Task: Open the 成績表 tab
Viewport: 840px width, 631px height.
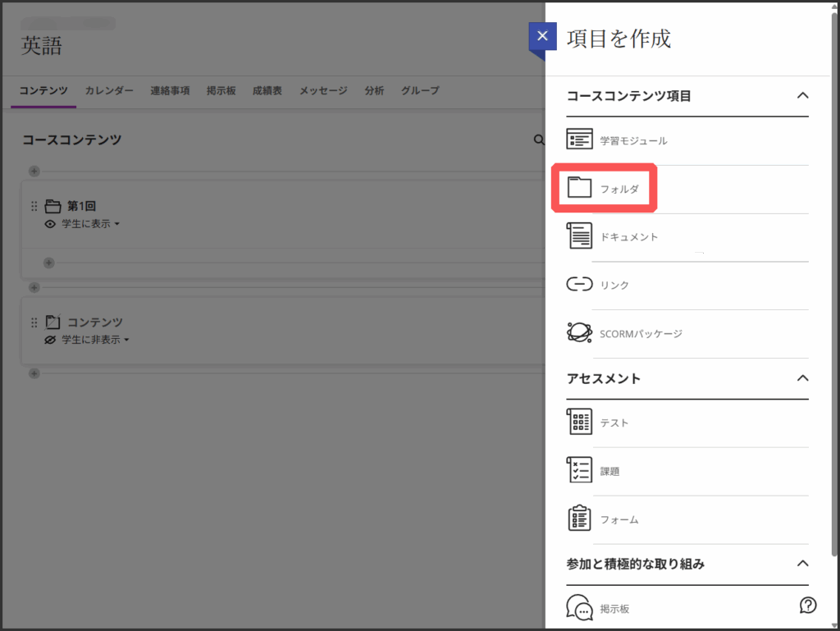Action: click(x=267, y=91)
